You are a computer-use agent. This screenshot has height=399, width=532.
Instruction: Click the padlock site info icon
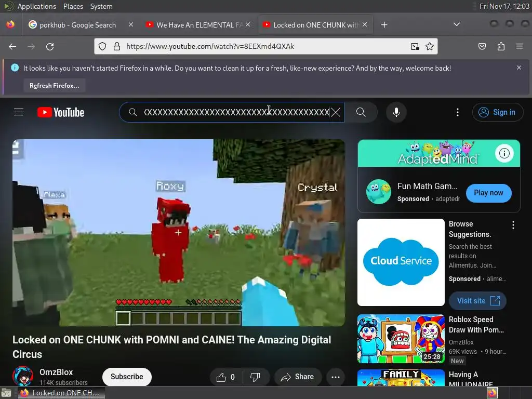click(x=117, y=46)
